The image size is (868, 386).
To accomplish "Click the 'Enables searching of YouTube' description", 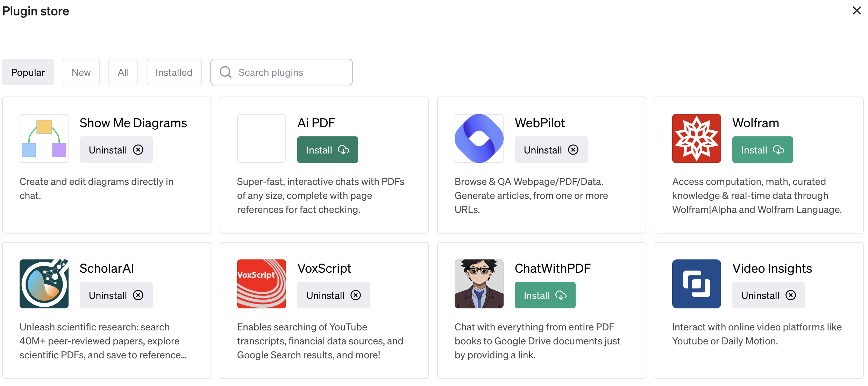I will point(320,341).
